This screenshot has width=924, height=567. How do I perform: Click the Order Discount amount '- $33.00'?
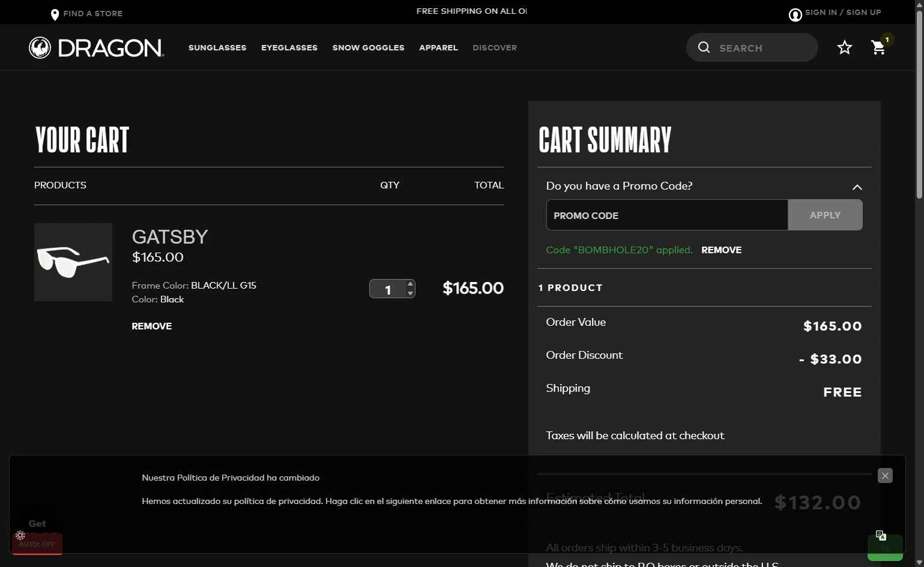click(x=830, y=359)
